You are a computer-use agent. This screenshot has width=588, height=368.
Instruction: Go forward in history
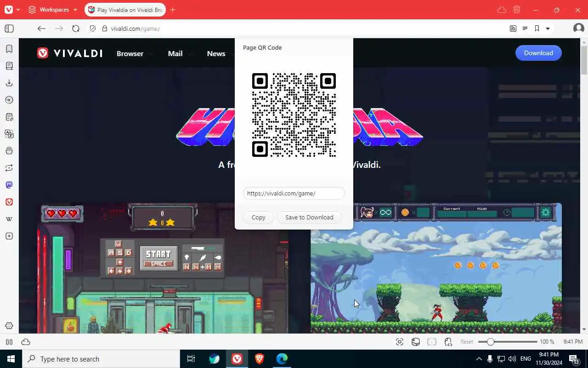(59, 29)
